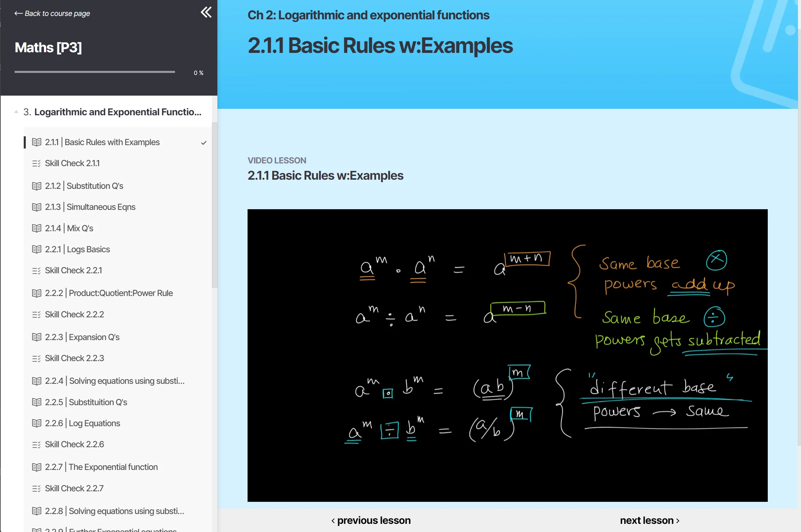Open Skill Check 2.2.3 quiz
The width and height of the screenshot is (801, 532).
(74, 358)
